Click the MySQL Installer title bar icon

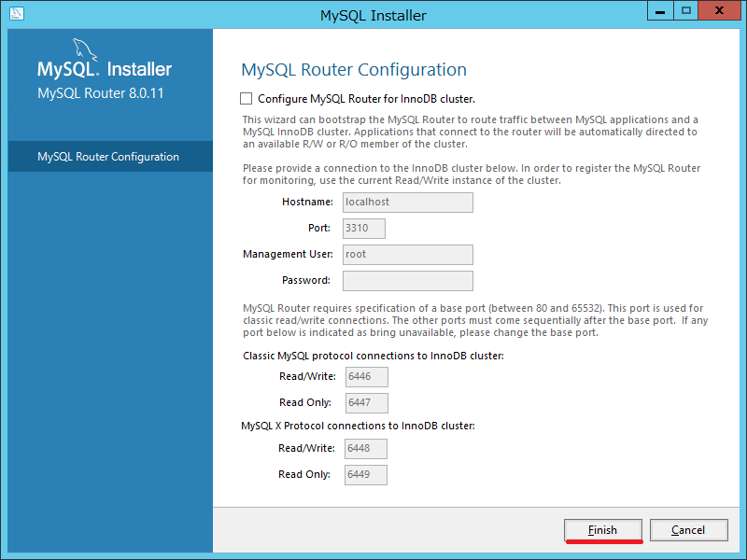[16, 13]
